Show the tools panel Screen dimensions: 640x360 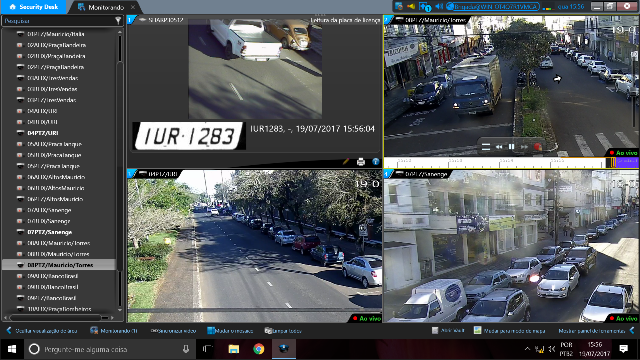point(596,331)
